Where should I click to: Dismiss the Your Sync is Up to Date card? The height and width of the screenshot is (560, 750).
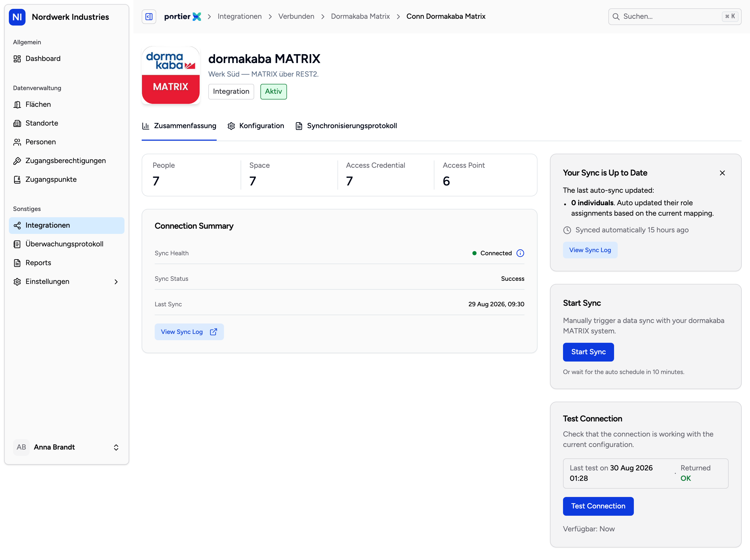coord(722,173)
